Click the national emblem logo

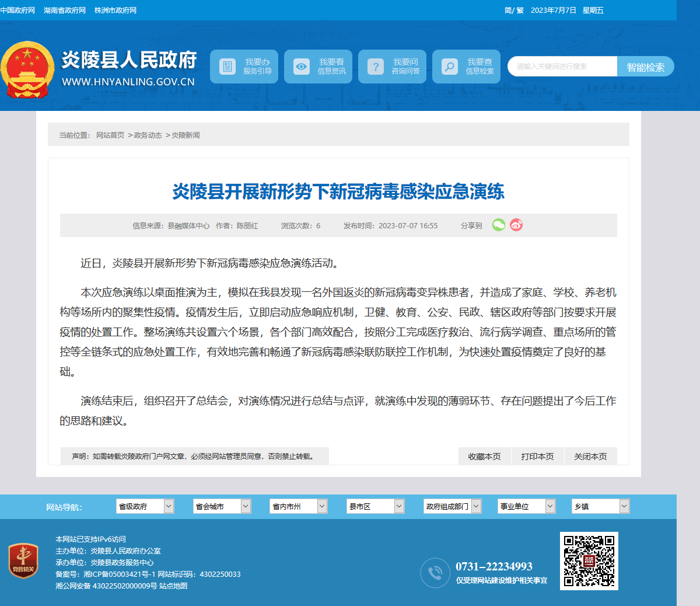[27, 69]
